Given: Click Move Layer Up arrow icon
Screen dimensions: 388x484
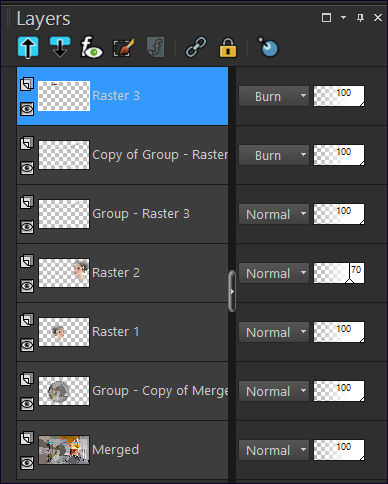Looking at the screenshot, I should point(28,47).
